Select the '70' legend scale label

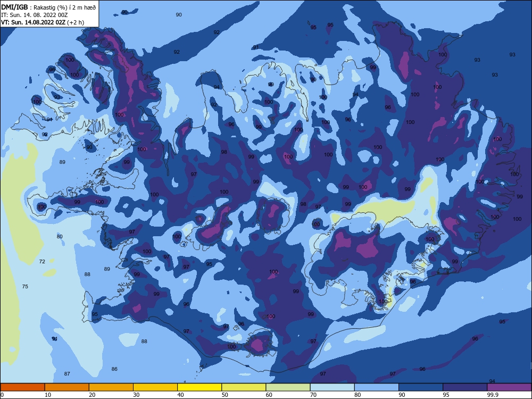pyautogui.click(x=313, y=395)
